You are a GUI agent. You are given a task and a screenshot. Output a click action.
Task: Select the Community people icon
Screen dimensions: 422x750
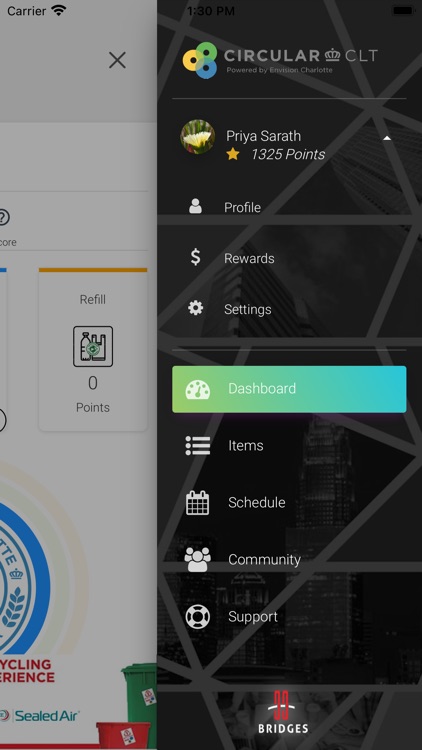198,559
